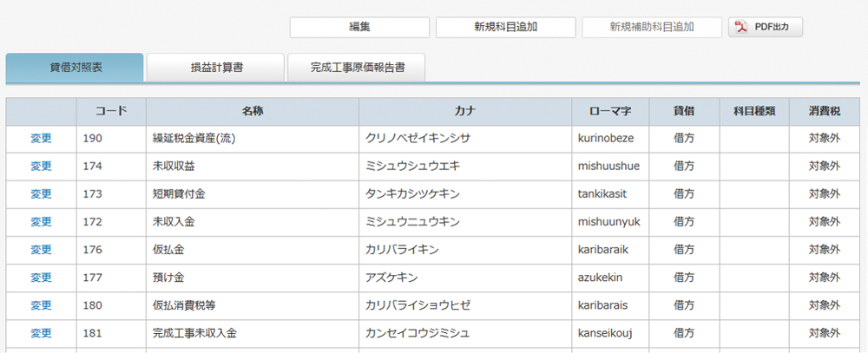The image size is (868, 353).
Task: Select the 完成工事原価報告書 tab
Action: pyautogui.click(x=357, y=68)
